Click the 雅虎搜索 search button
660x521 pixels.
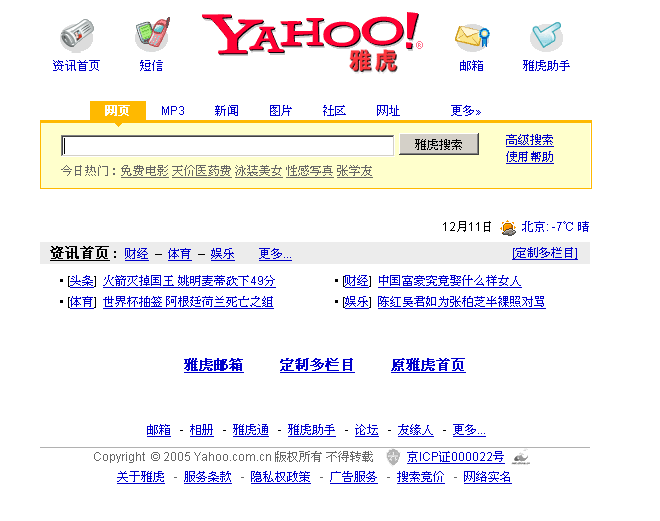pos(439,144)
